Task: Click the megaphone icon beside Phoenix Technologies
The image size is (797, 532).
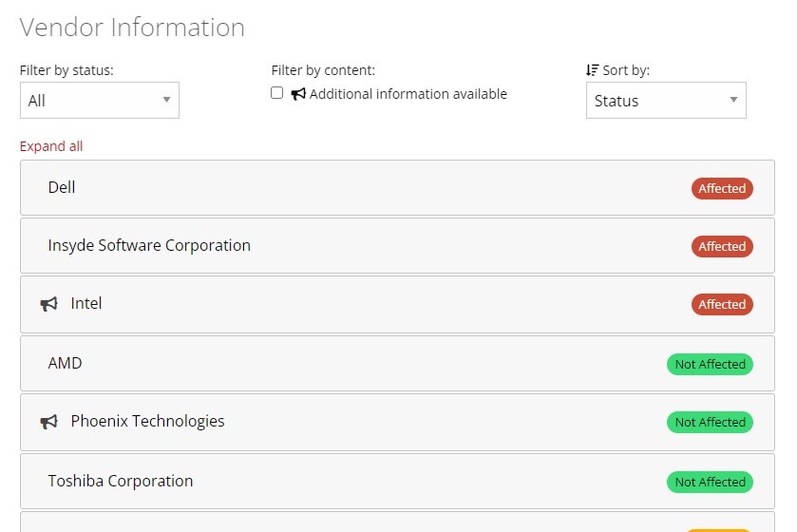Action: [x=48, y=422]
